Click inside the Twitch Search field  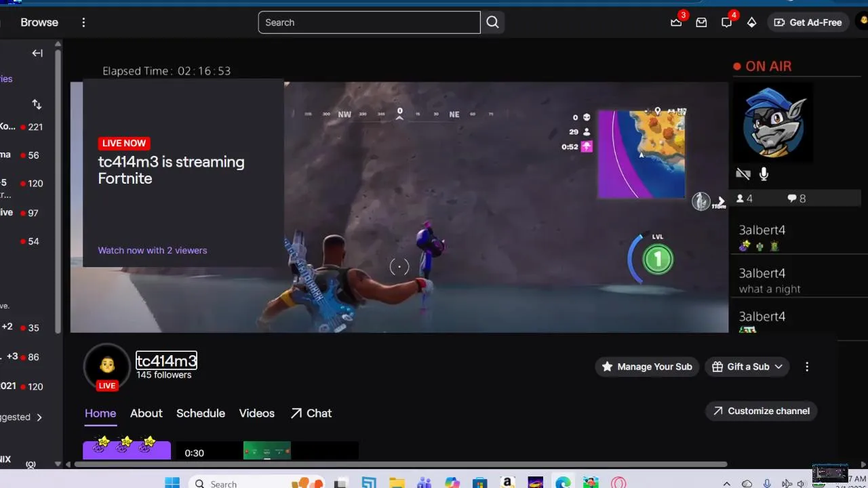[370, 22]
